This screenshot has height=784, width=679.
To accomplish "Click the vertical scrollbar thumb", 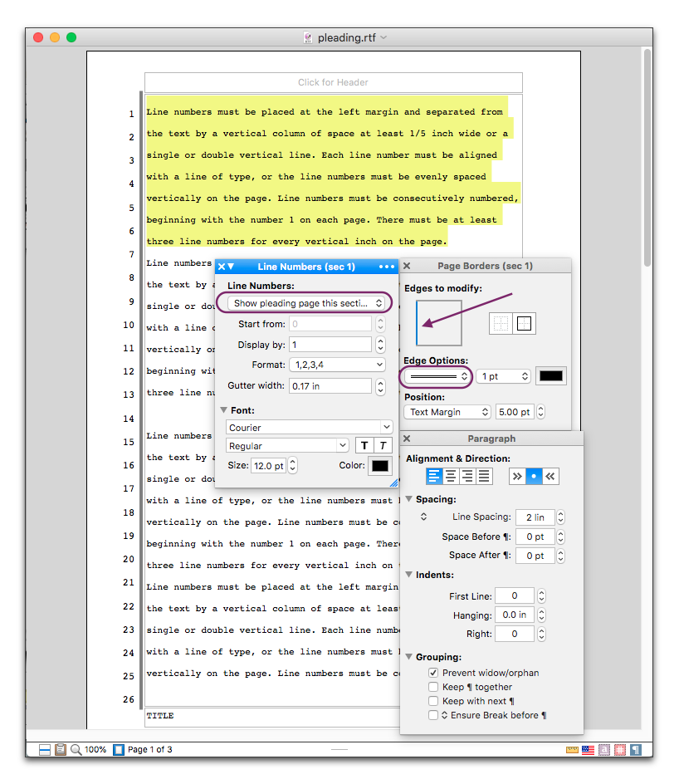I will tap(647, 158).
